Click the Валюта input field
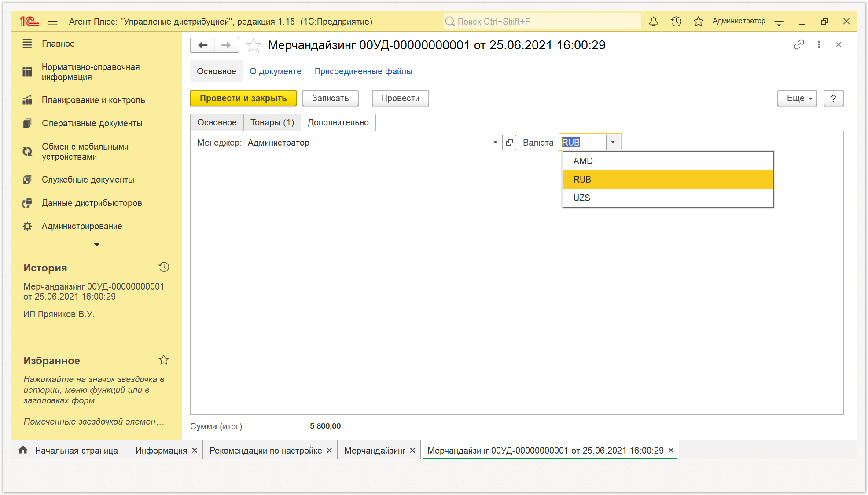868x495 pixels. click(583, 142)
